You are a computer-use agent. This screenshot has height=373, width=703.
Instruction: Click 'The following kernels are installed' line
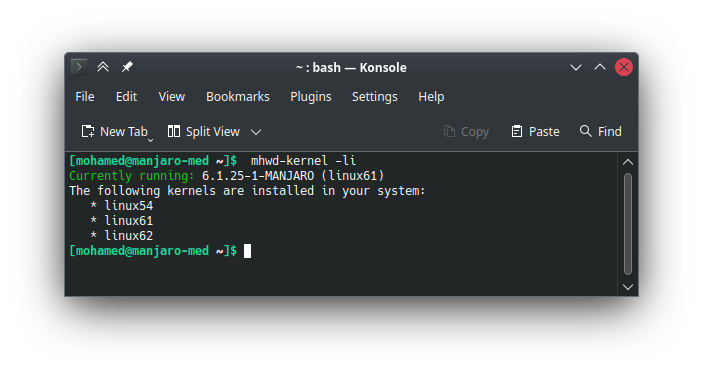(247, 191)
